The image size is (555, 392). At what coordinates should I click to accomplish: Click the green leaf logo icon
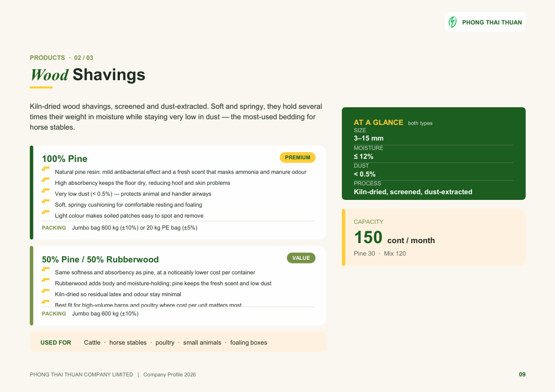(x=453, y=22)
